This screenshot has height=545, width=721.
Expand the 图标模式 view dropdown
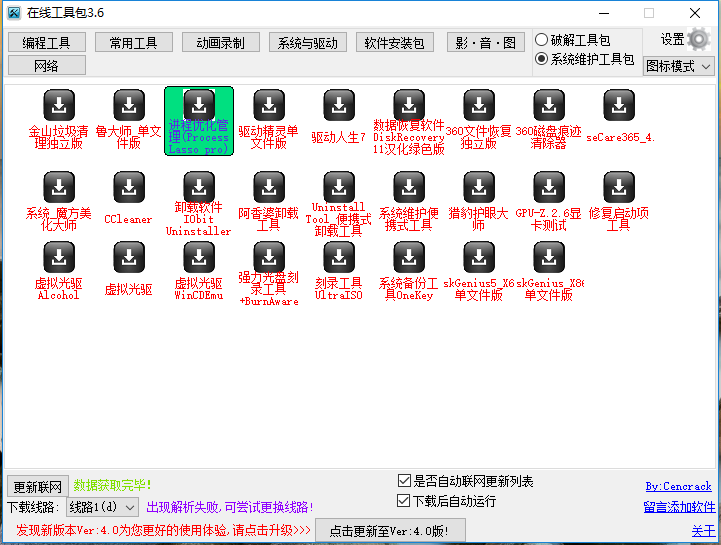point(679,67)
